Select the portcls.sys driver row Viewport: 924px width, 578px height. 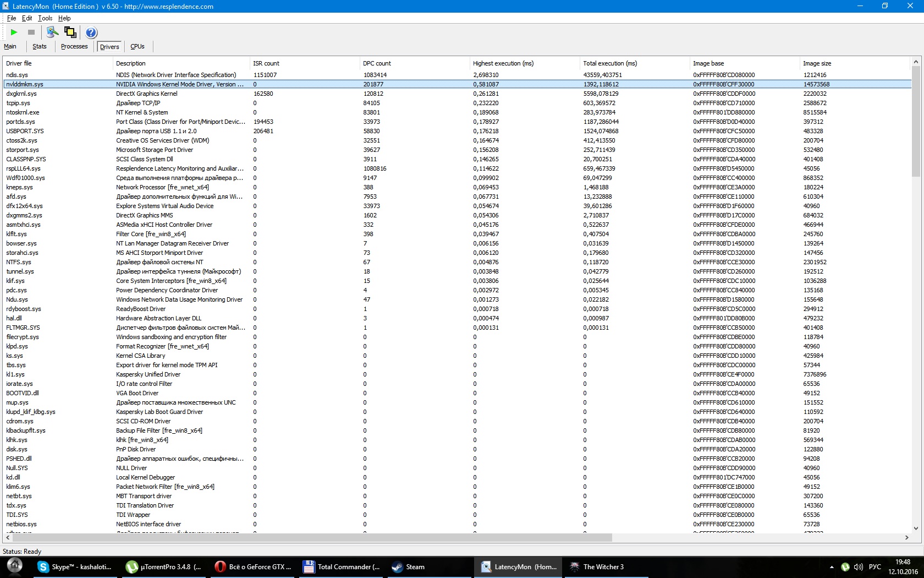pyautogui.click(x=457, y=122)
